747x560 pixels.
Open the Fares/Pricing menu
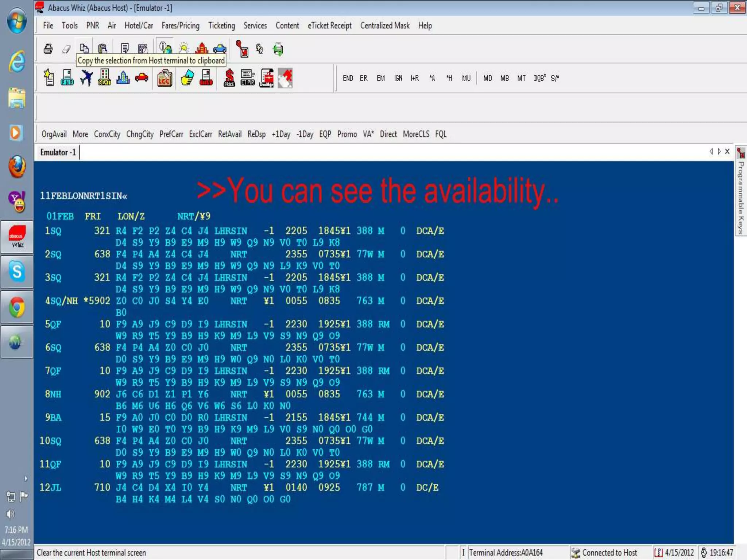coord(181,26)
